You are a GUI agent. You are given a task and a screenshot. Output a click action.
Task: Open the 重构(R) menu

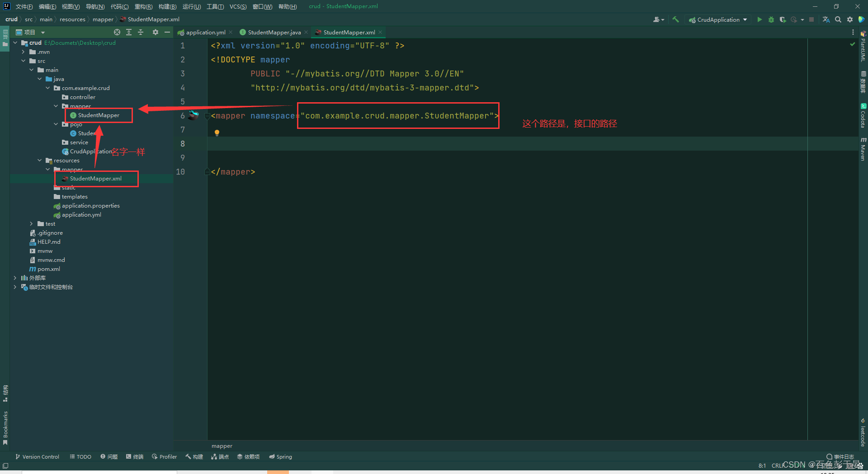(143, 6)
